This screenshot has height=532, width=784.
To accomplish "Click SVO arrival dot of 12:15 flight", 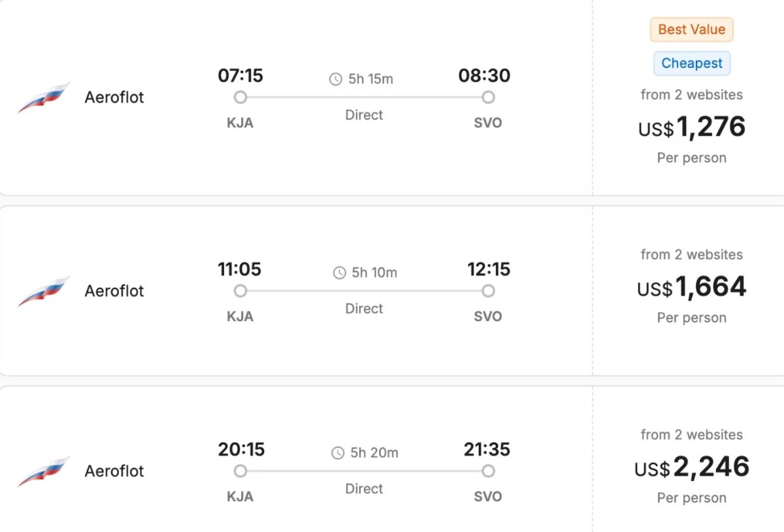I will tap(488, 291).
